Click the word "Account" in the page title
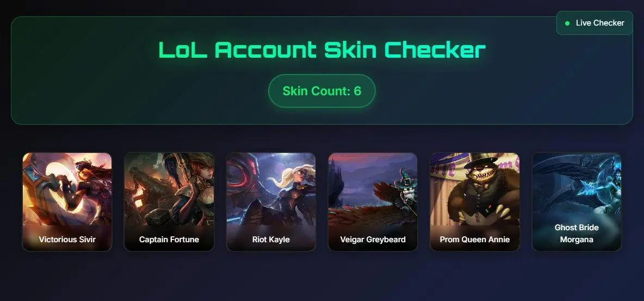This screenshot has height=301, width=644. (266, 50)
